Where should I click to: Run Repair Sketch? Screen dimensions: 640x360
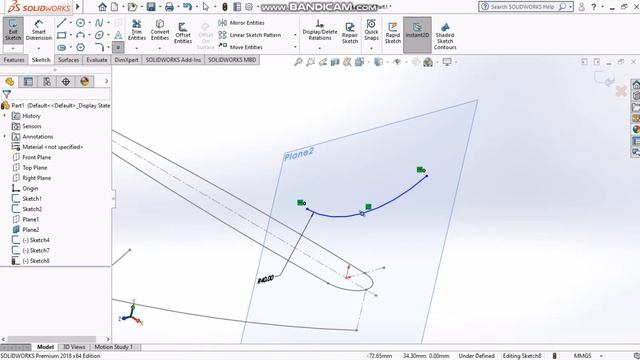[350, 33]
